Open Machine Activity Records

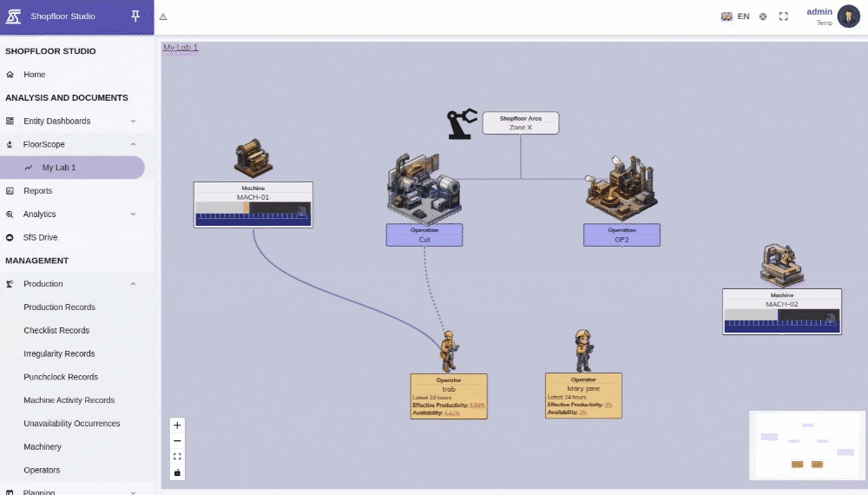pos(69,400)
